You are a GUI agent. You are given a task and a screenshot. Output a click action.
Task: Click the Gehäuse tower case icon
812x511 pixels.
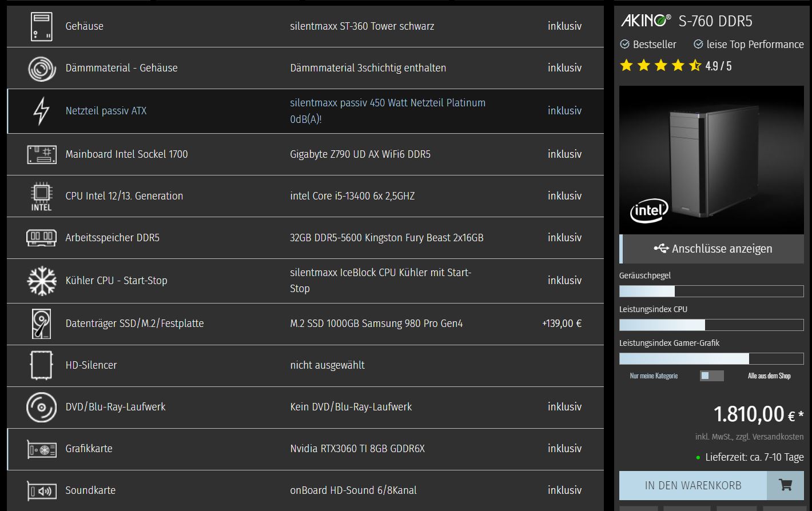pyautogui.click(x=42, y=26)
